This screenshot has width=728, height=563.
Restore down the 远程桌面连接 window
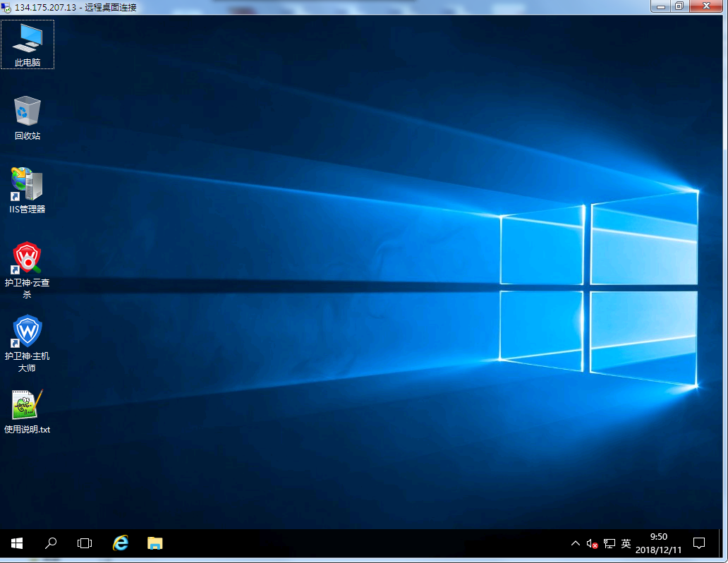coord(679,6)
